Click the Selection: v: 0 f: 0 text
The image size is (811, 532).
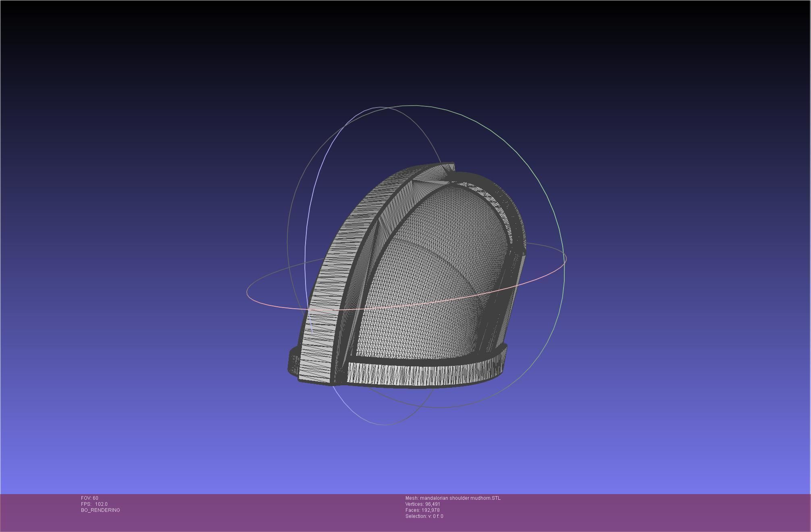pyautogui.click(x=424, y=516)
